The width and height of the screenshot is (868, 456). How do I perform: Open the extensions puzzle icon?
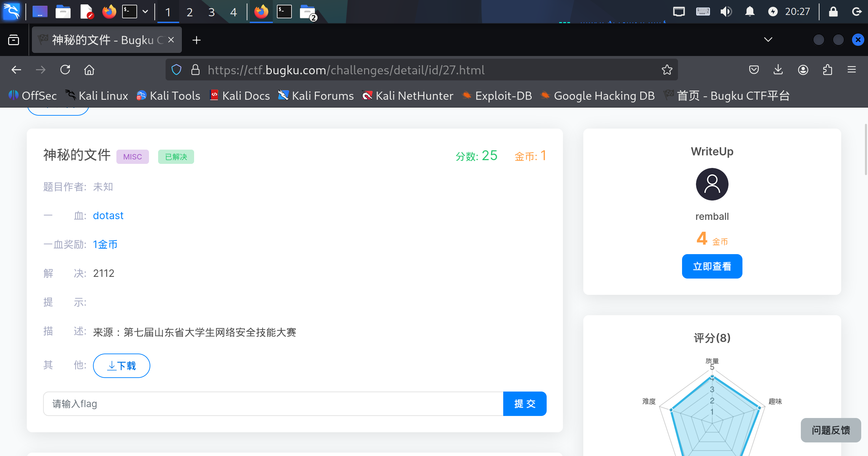[x=828, y=70]
